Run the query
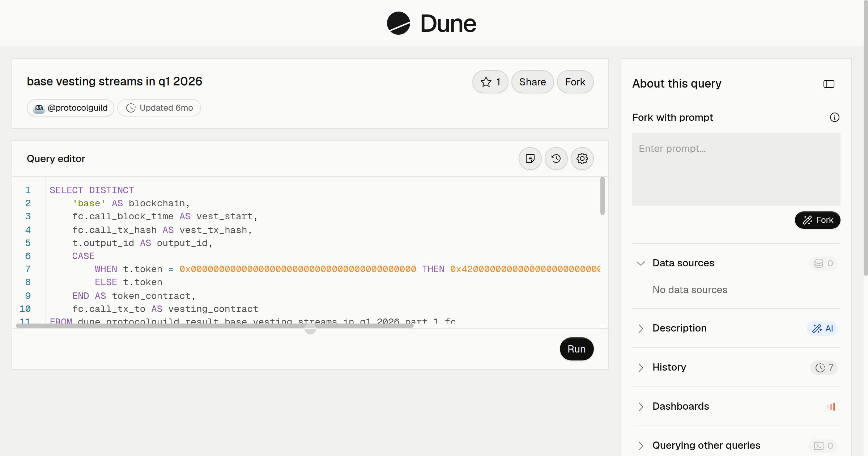 576,349
